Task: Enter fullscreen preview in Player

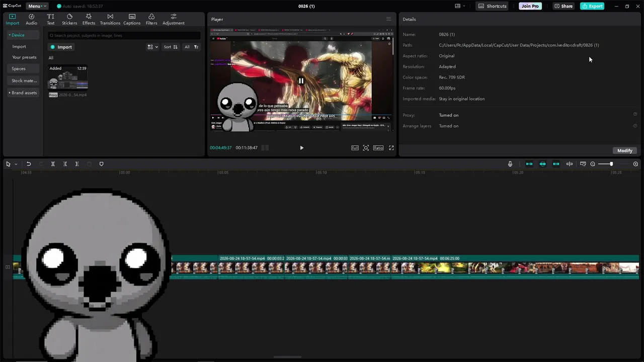Action: [x=391, y=148]
